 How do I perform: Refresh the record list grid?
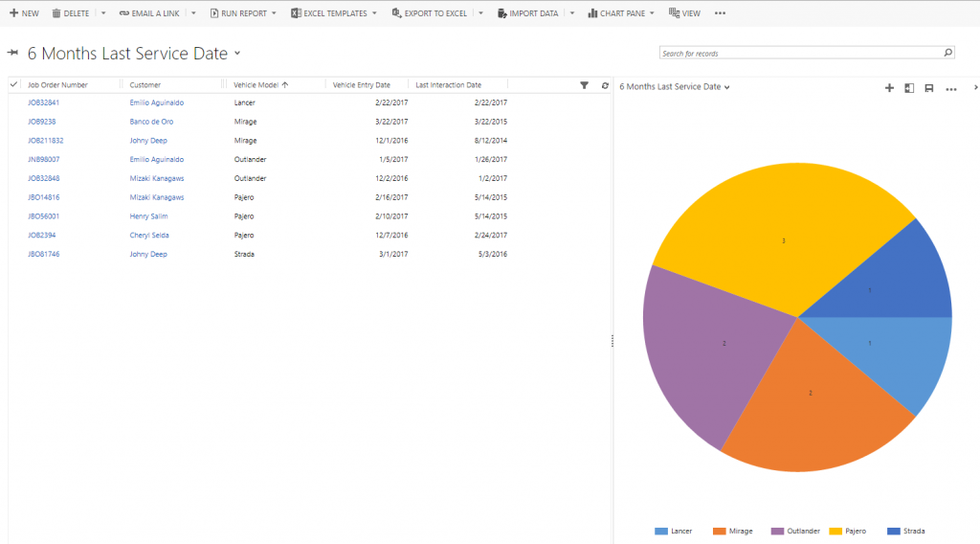[x=605, y=85]
